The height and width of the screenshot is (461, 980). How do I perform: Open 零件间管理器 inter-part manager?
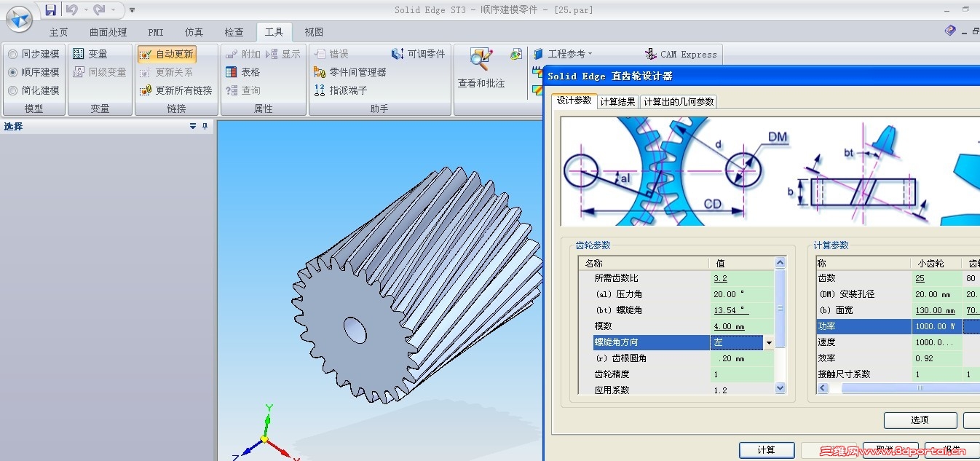tap(349, 72)
